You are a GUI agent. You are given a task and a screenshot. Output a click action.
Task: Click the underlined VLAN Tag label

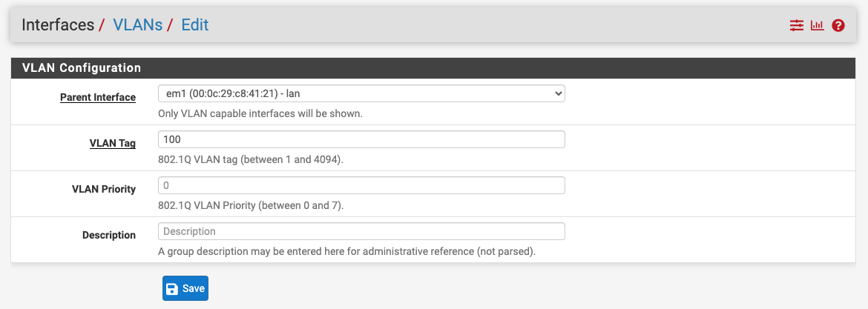tap(112, 143)
